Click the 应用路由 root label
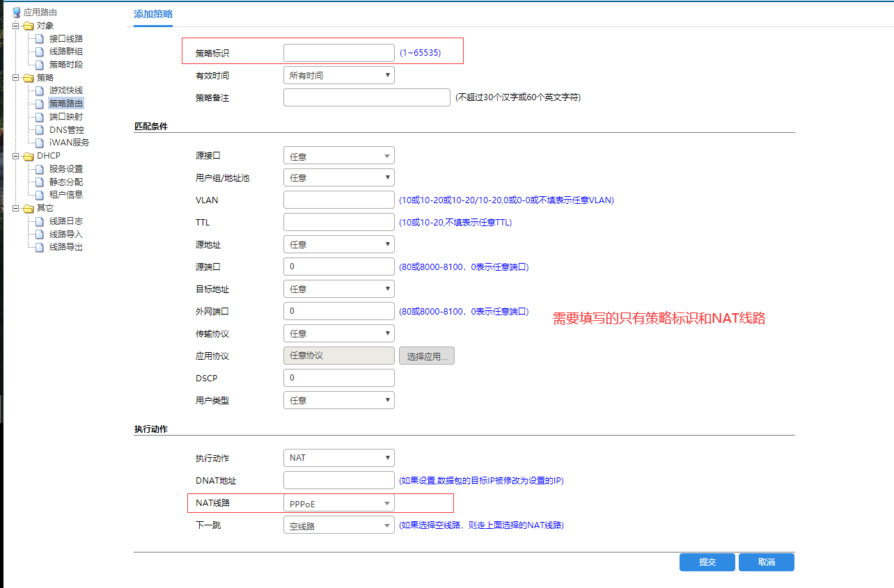Viewport: 894px width, 588px height. point(40,13)
